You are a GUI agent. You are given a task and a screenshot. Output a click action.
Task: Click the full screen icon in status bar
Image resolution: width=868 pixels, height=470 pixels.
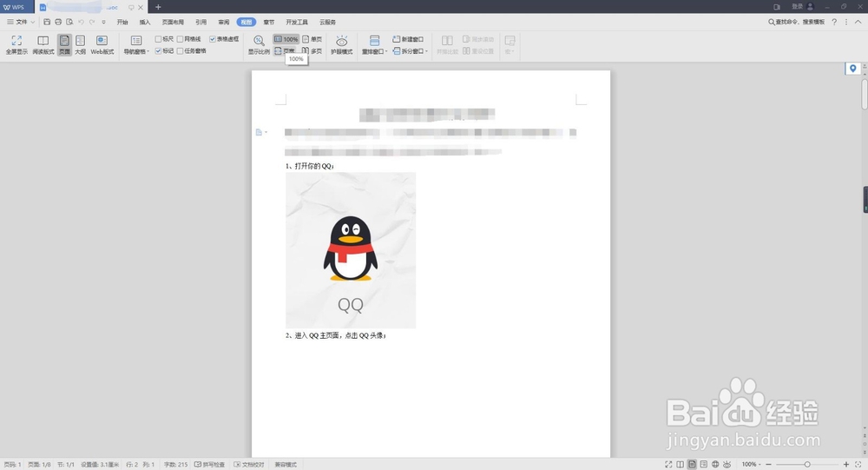point(668,465)
